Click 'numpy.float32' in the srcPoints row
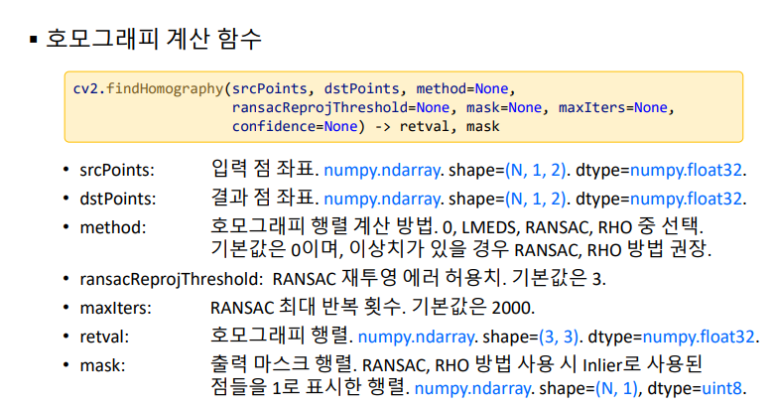This screenshot has height=407, width=773. click(686, 170)
